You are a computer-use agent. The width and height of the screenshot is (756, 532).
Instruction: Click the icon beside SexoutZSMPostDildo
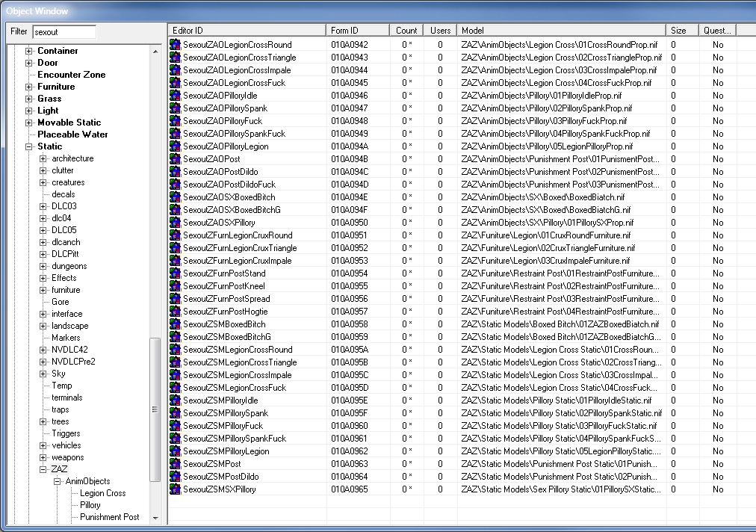pos(176,477)
